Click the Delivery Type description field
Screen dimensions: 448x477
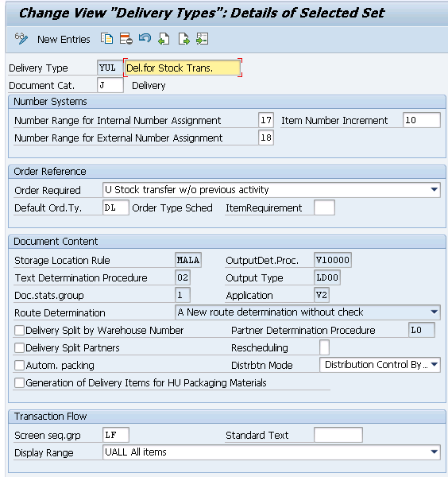[183, 68]
